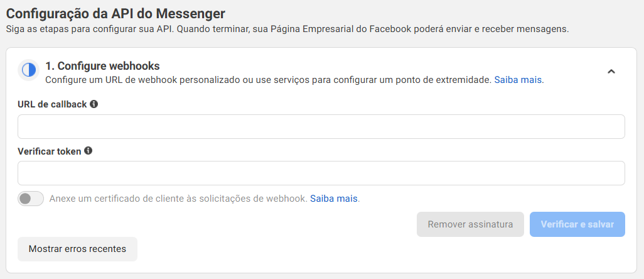This screenshot has height=279, width=644.
Task: Click info icon beside URL de callback
Action: pos(94,104)
